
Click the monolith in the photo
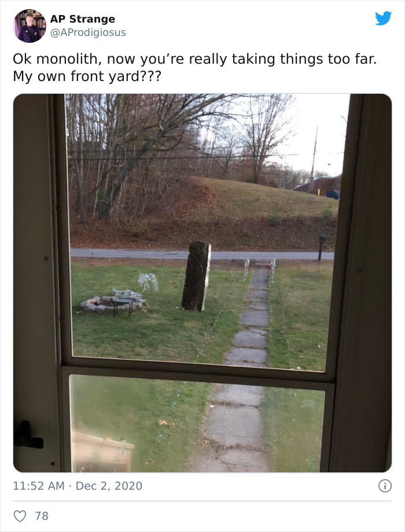[196, 276]
